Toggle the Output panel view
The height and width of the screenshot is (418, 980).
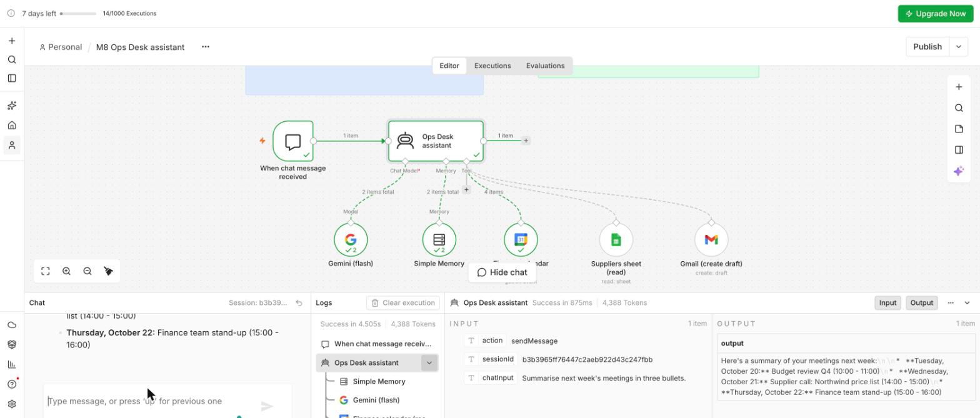pos(921,303)
